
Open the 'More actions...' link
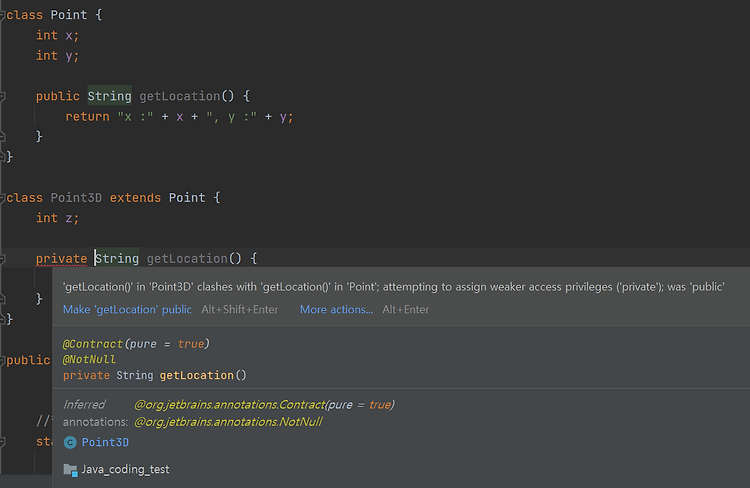click(x=336, y=310)
